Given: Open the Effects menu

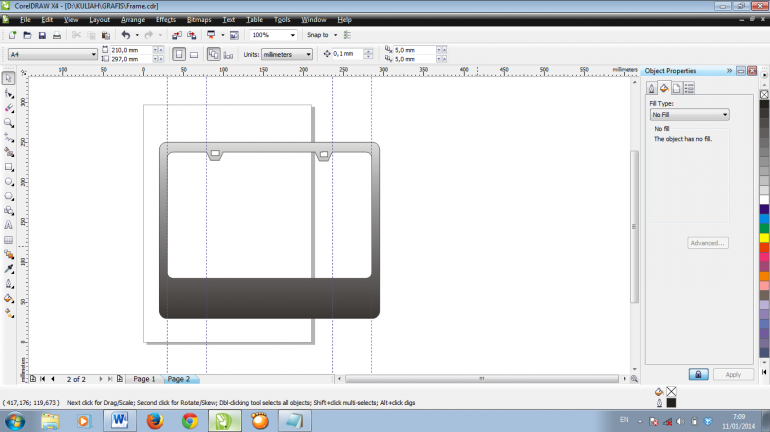Looking at the screenshot, I should click(x=165, y=20).
